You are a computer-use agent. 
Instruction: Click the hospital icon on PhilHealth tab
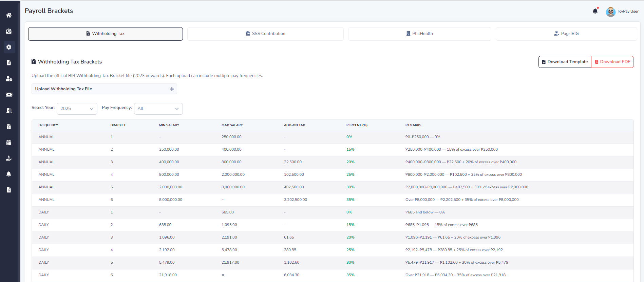[x=408, y=34]
